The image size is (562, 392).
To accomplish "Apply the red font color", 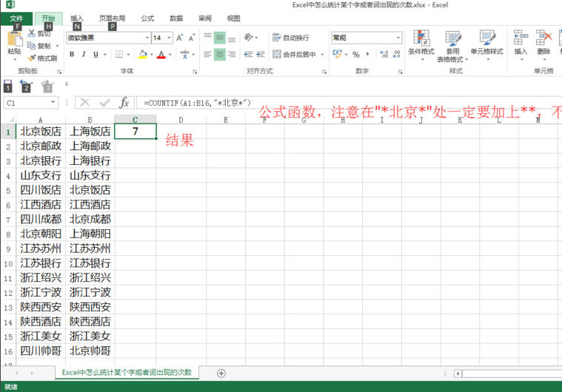I will [161, 55].
